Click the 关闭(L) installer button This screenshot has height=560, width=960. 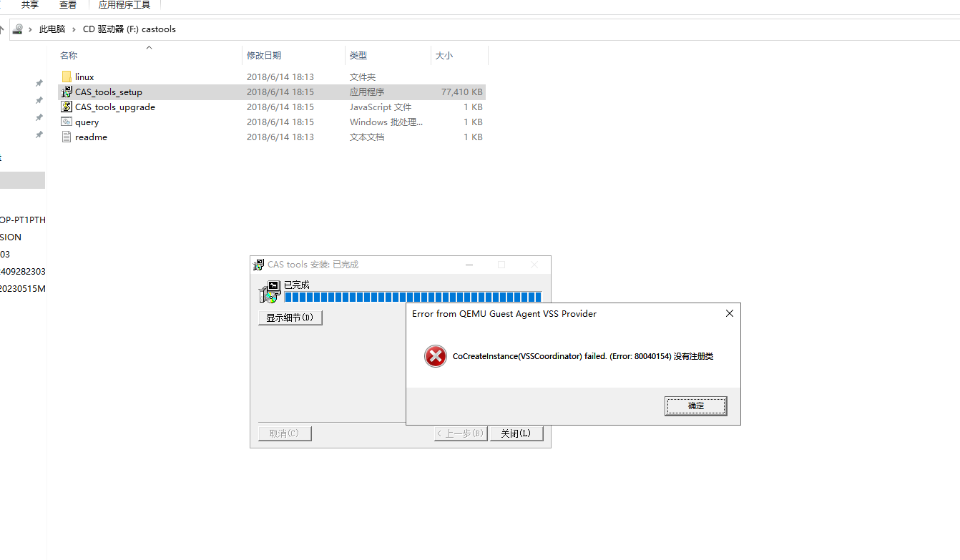tap(516, 433)
